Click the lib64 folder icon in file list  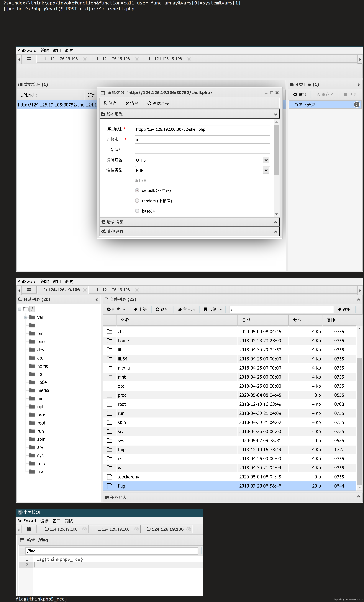coord(110,359)
